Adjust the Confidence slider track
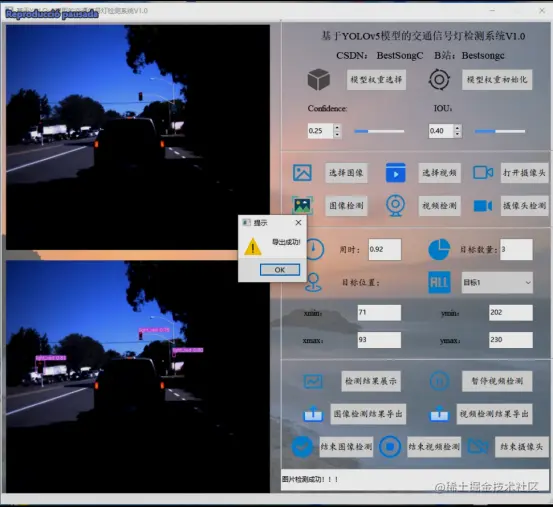This screenshot has height=508, width=553. (379, 131)
